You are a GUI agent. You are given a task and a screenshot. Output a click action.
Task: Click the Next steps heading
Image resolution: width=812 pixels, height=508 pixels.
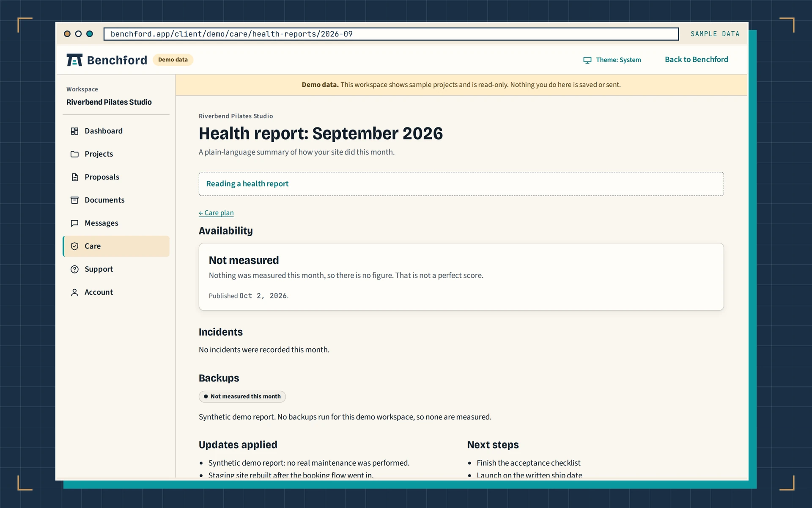pos(493,445)
